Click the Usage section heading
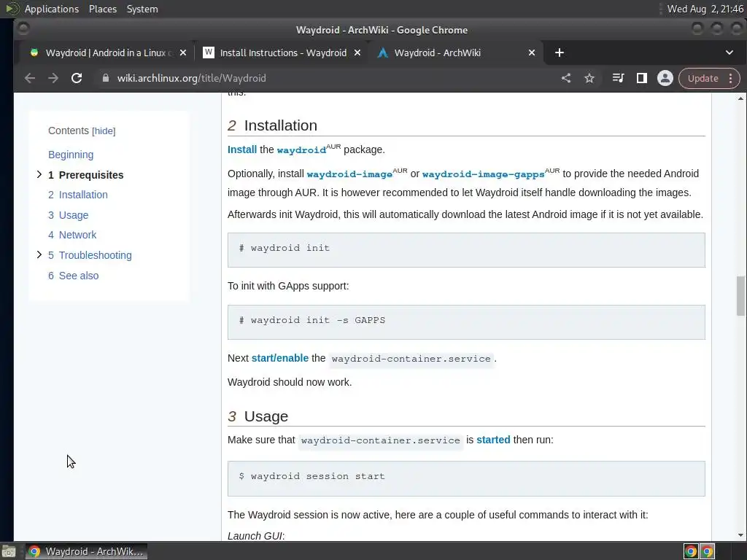Screen dimensions: 747x560 click(x=266, y=416)
